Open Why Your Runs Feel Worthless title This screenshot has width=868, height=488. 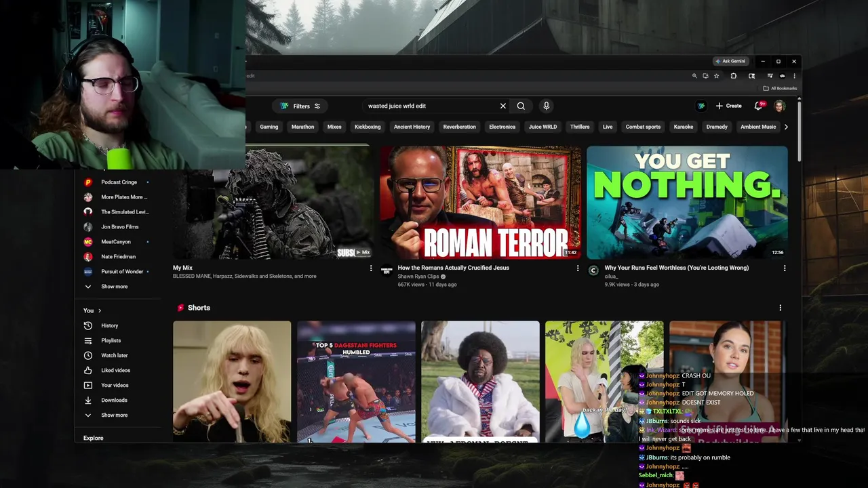[677, 268]
